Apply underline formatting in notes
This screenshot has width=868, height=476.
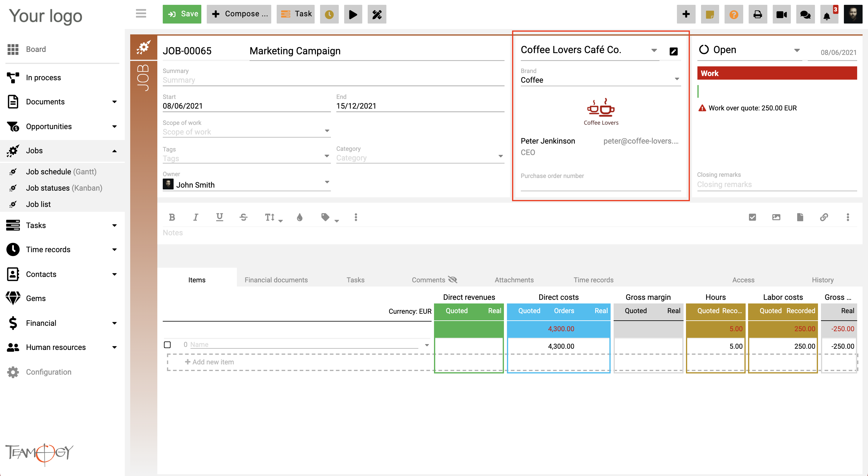pos(219,217)
